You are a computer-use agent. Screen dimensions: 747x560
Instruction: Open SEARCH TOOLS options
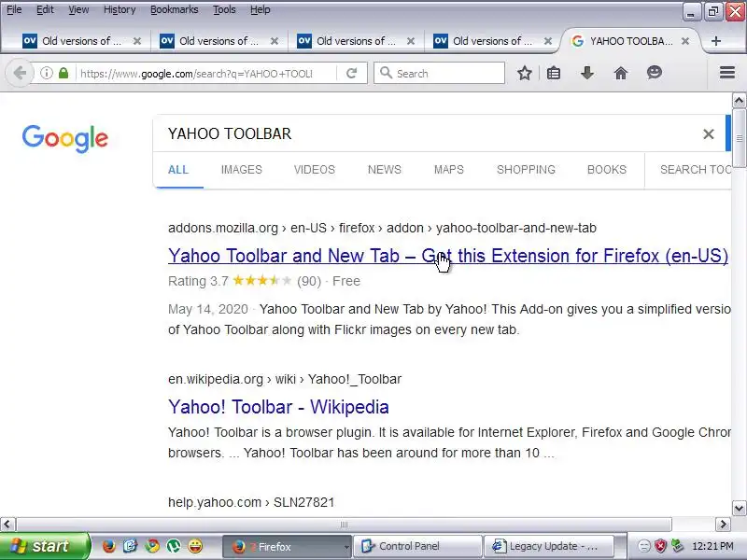[696, 170]
